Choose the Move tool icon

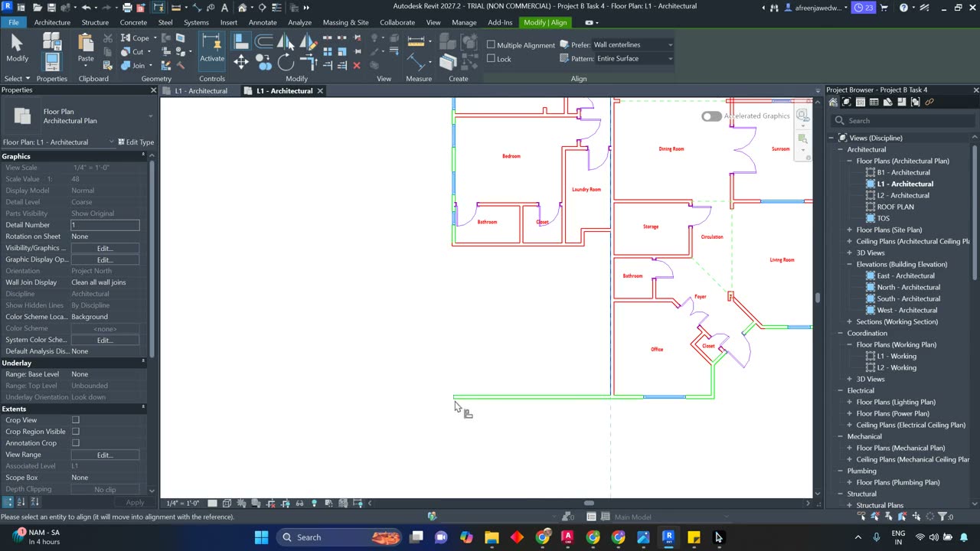[x=241, y=62]
